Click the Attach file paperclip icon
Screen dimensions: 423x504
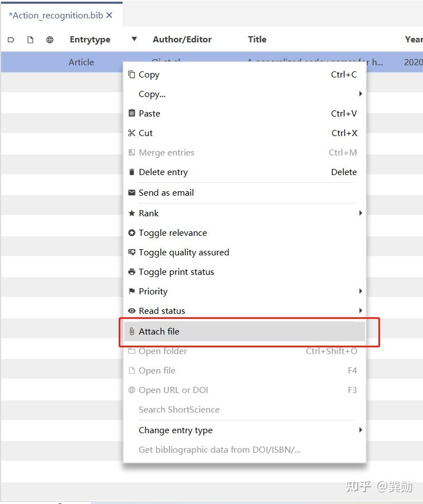click(x=132, y=332)
